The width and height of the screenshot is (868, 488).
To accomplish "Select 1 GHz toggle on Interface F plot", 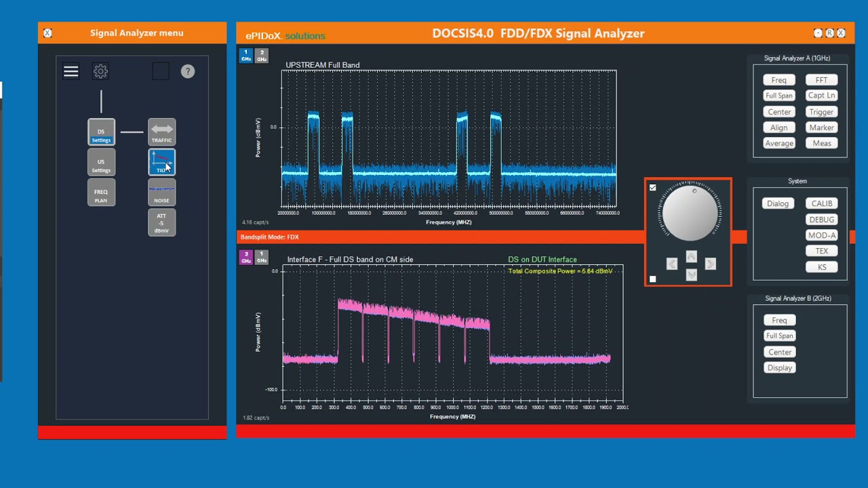I will click(x=261, y=257).
